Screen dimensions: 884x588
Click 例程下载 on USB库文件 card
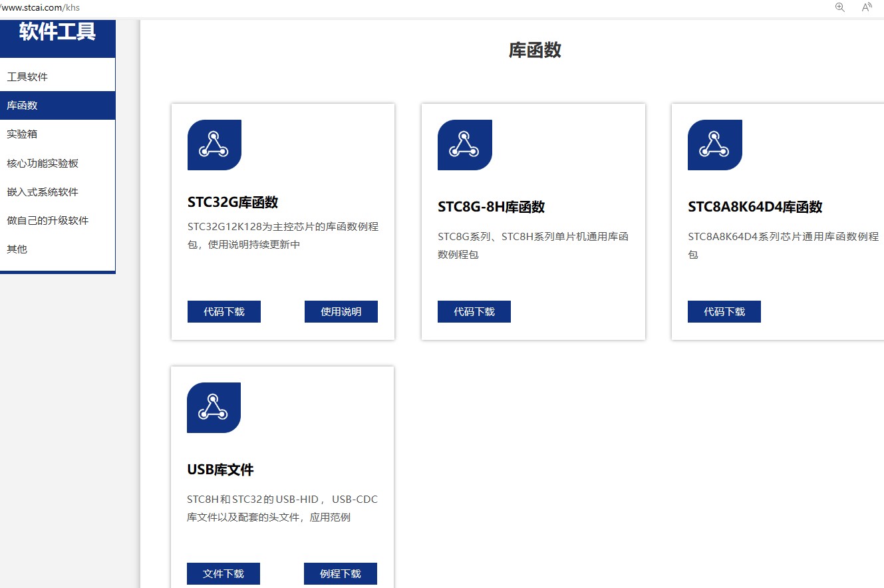coord(341,573)
